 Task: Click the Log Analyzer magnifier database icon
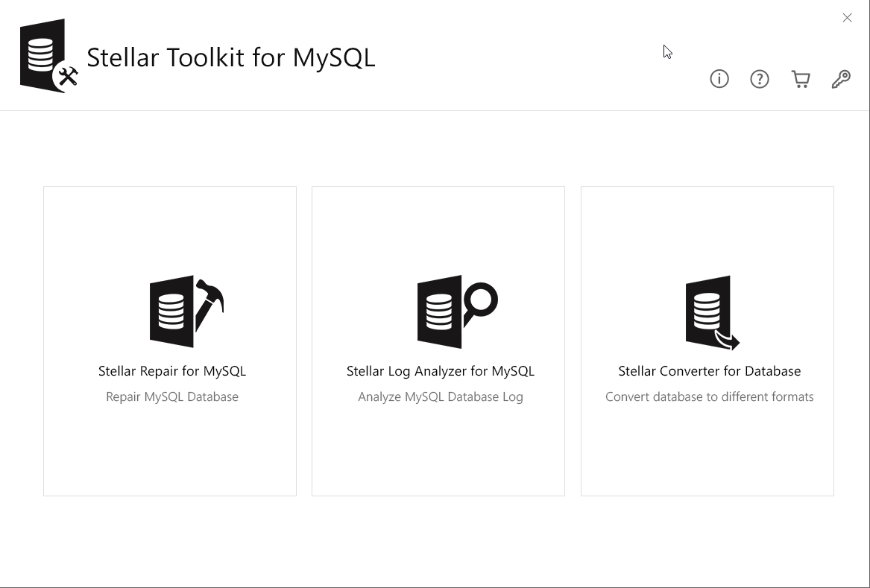click(456, 312)
